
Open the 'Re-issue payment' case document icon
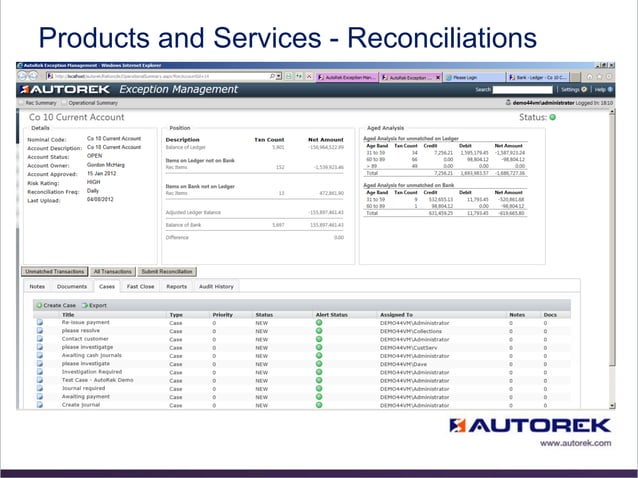[x=40, y=322]
